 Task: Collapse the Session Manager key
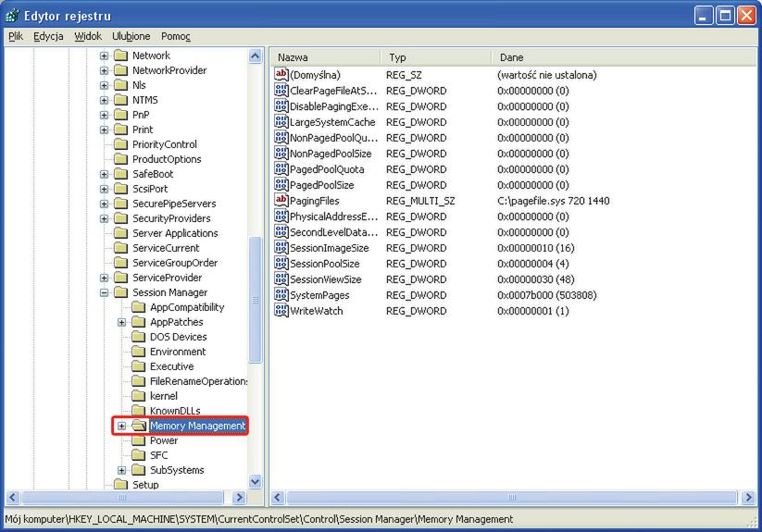104,292
